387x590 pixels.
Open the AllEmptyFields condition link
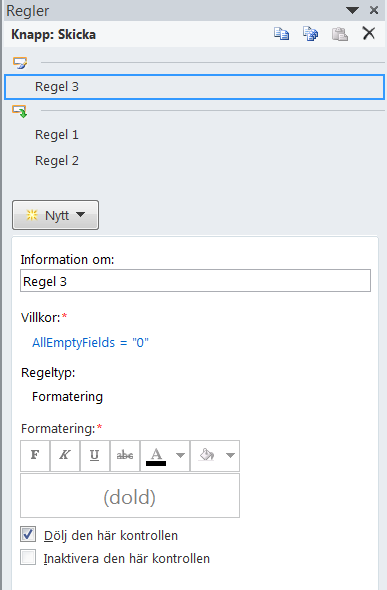pyautogui.click(x=90, y=343)
